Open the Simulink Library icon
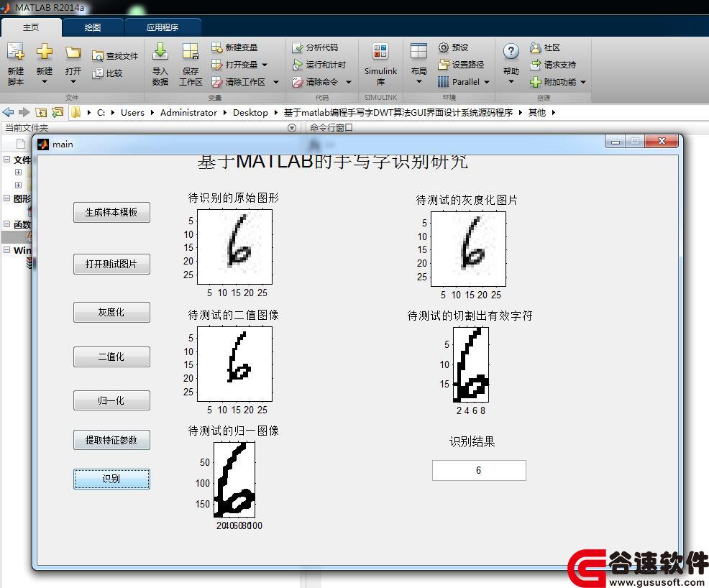This screenshot has height=588, width=709. click(380, 52)
